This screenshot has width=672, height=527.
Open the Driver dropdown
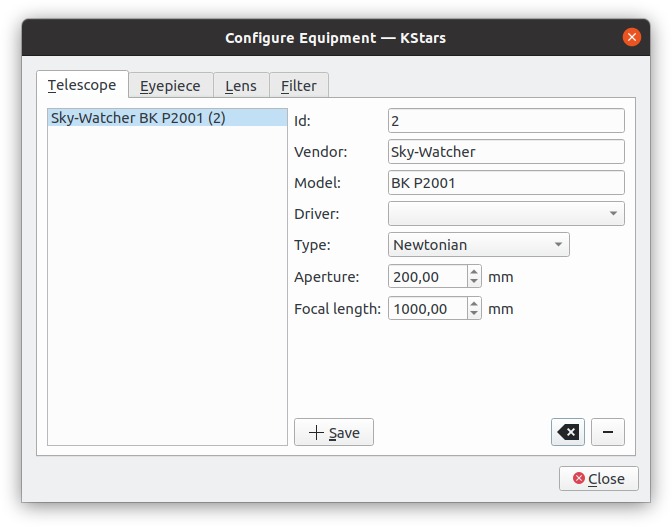tap(506, 213)
